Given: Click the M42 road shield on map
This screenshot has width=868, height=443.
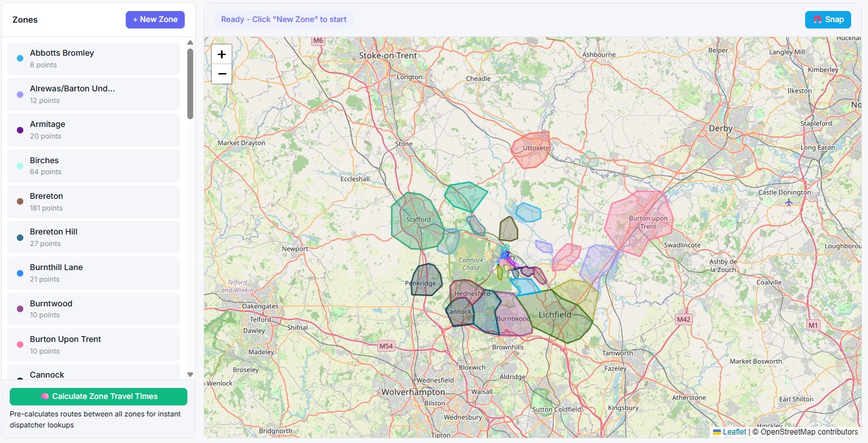Looking at the screenshot, I should tap(684, 319).
